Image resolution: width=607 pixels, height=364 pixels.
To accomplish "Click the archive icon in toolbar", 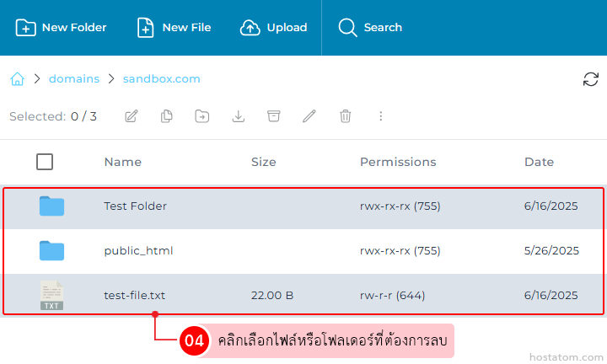I will 273,116.
